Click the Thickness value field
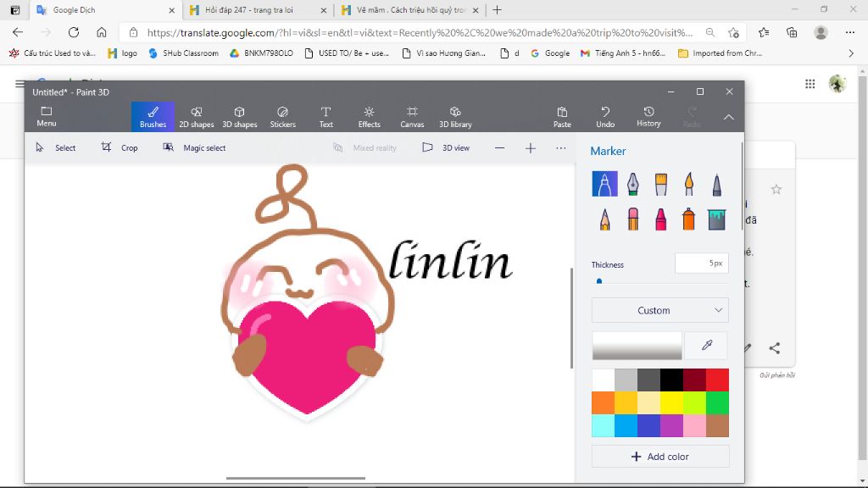Screen dimensions: 868x488 (x=701, y=263)
